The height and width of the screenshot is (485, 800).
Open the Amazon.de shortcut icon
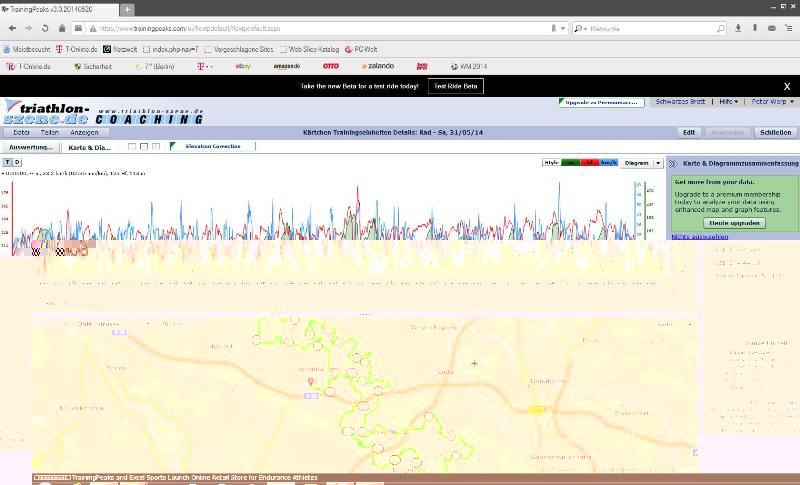click(286, 66)
